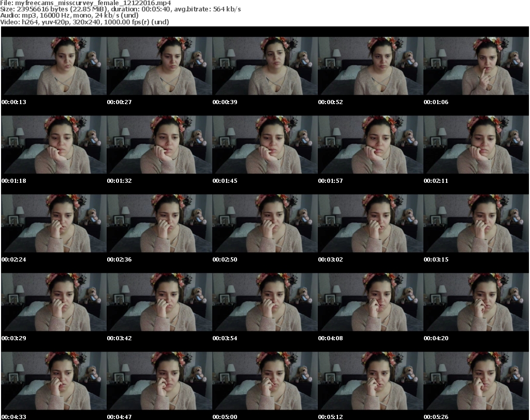Click the thumbnail labeled 00:01:18
530x420 pixels.
(x=54, y=144)
